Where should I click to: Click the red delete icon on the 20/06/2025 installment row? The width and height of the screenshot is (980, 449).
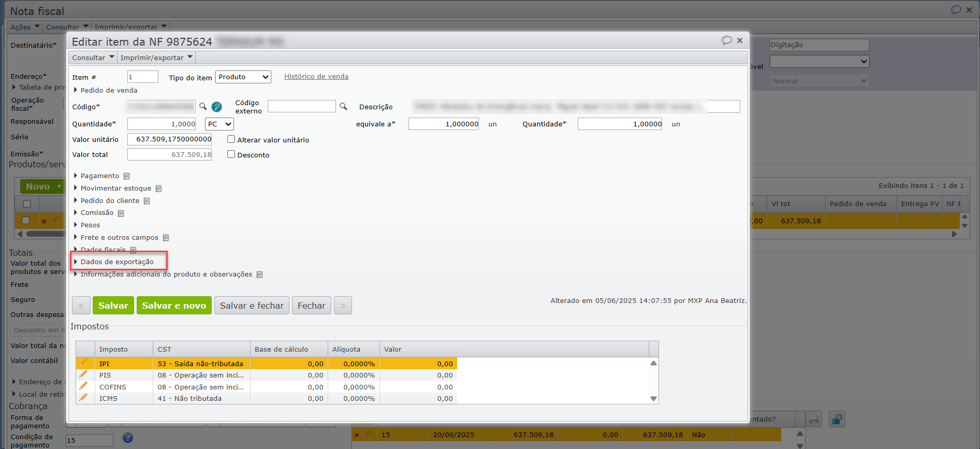click(x=357, y=435)
